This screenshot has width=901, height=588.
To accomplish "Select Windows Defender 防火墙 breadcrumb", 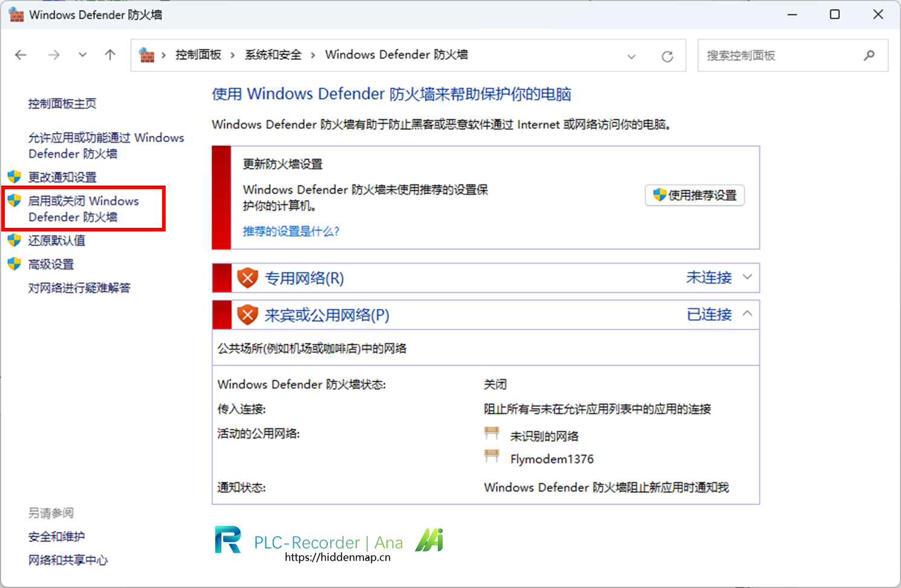I will click(396, 55).
